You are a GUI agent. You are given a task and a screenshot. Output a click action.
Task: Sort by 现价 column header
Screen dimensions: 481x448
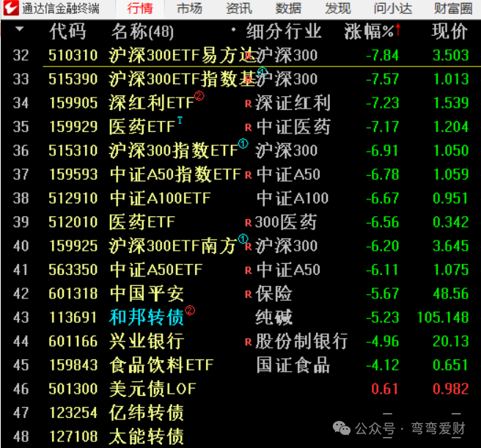449,32
